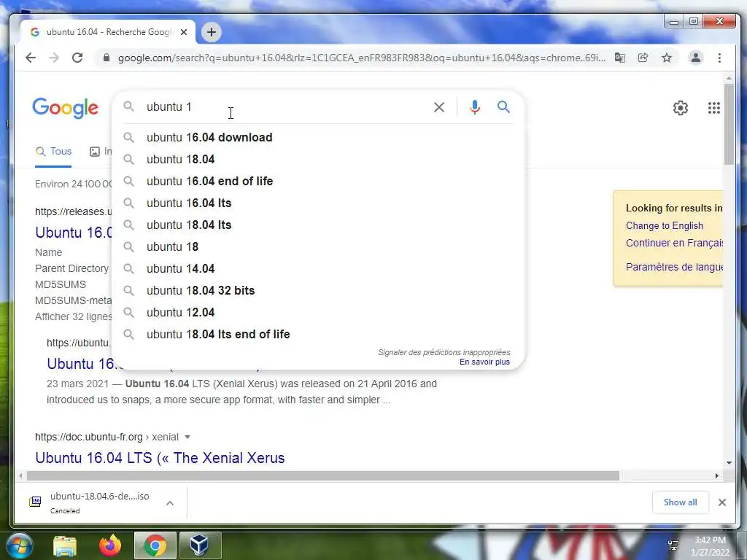Open result Ubuntu 16.04 LTS The Xenial Xerus
Viewport: 747px width, 560px height.
pyautogui.click(x=160, y=458)
